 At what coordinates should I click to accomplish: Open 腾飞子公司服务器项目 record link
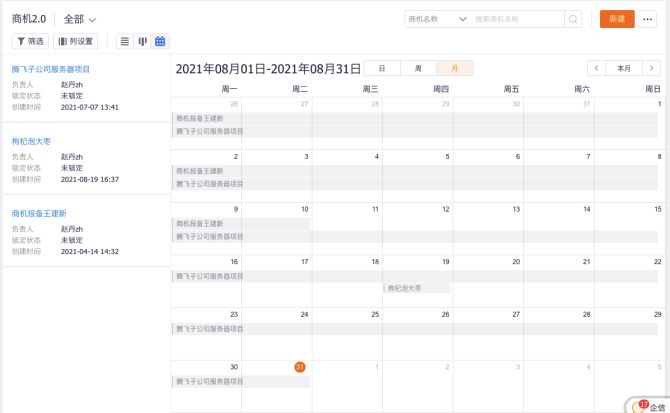coord(51,70)
